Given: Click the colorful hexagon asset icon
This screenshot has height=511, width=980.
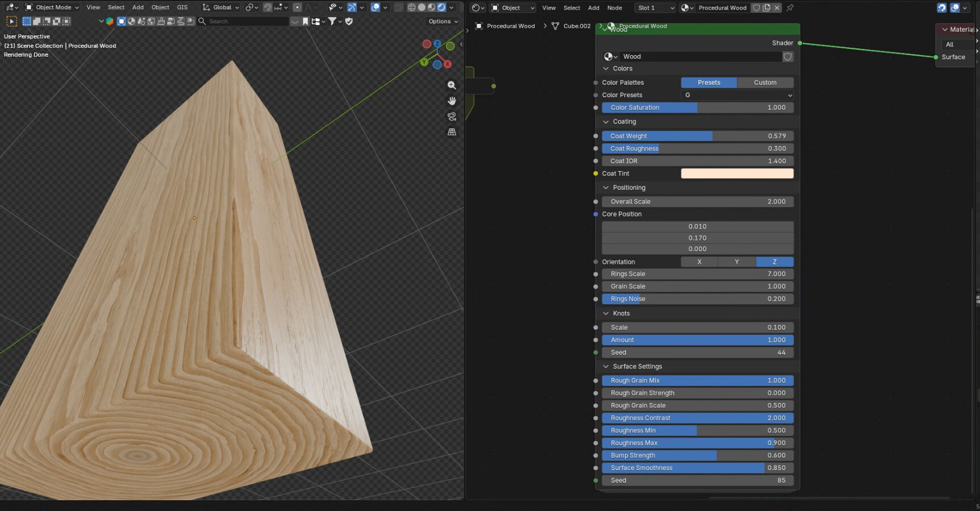Looking at the screenshot, I should coord(110,22).
